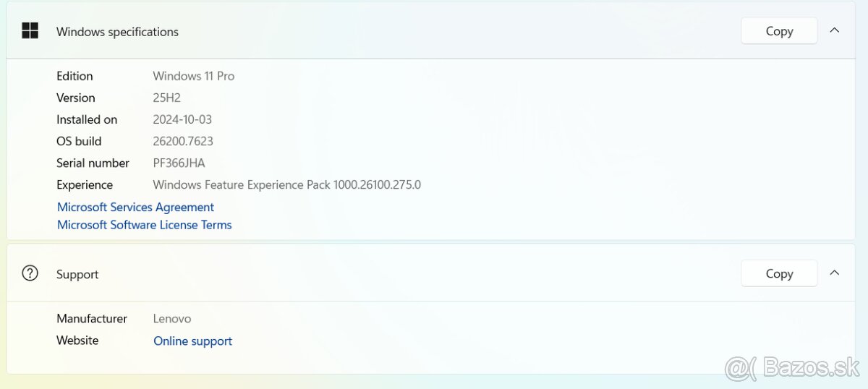Open Microsoft Software License Terms
This screenshot has height=389, width=868.
[145, 225]
